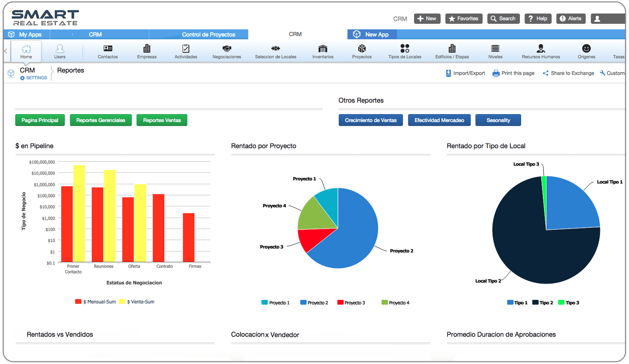
Task: Click the Proyecto 3 legend swatch
Action: [x=340, y=302]
